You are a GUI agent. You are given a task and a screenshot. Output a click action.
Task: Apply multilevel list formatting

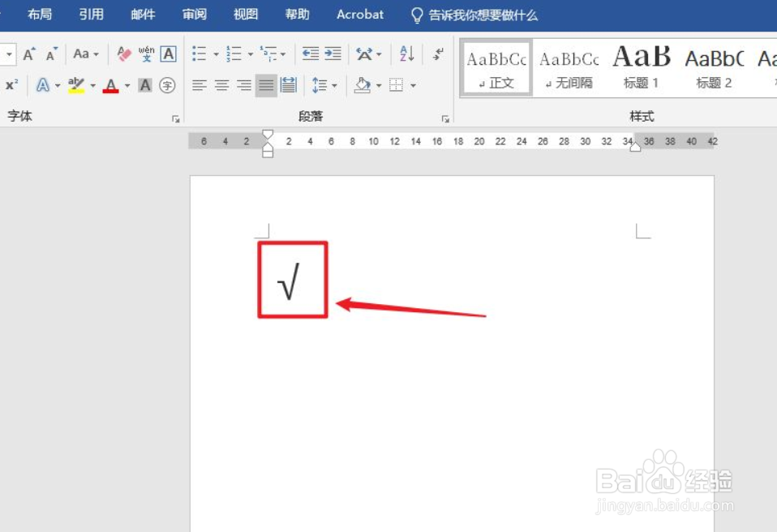pos(268,54)
